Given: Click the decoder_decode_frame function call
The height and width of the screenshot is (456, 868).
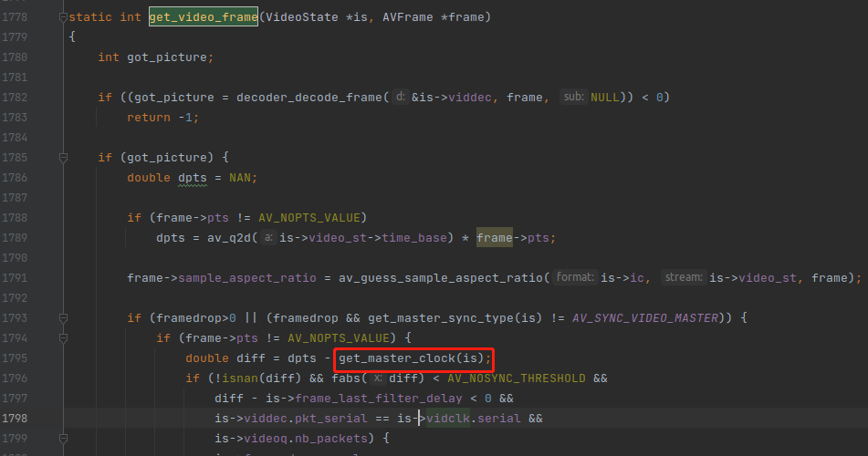Looking at the screenshot, I should [313, 98].
